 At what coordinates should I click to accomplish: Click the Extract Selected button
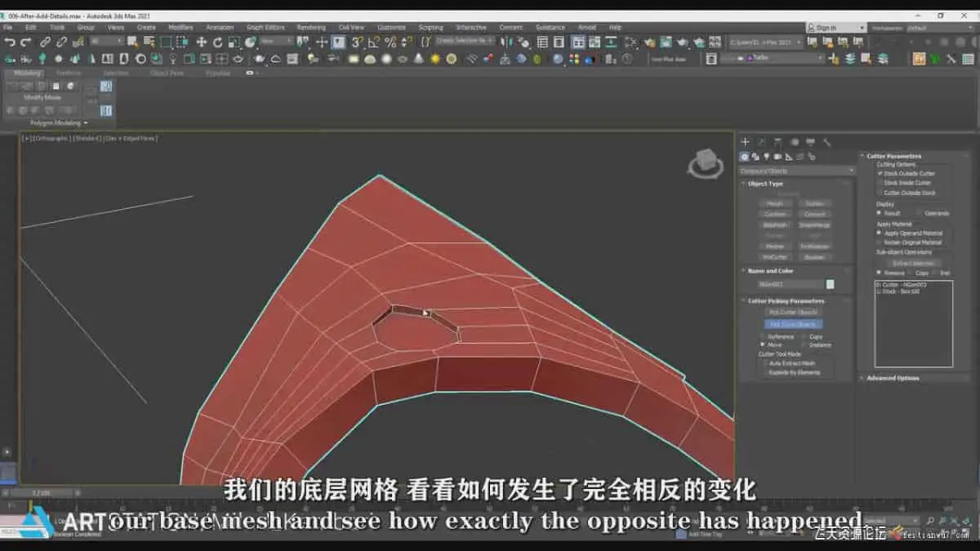914,263
